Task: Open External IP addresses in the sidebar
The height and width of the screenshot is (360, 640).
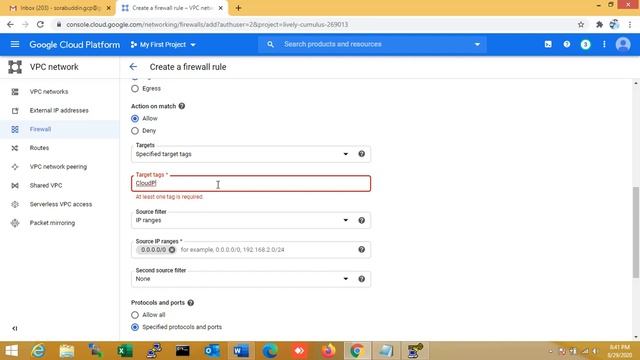Action: coord(60,111)
